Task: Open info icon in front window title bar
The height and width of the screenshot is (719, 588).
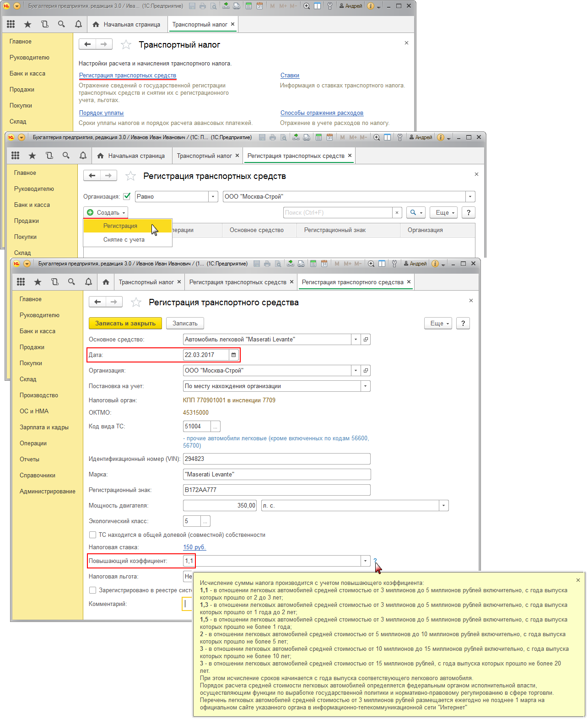Action: [x=435, y=264]
